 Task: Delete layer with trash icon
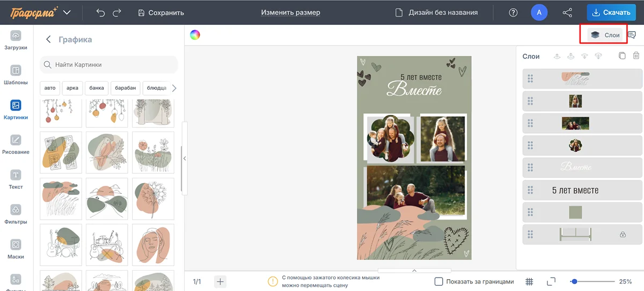click(636, 56)
